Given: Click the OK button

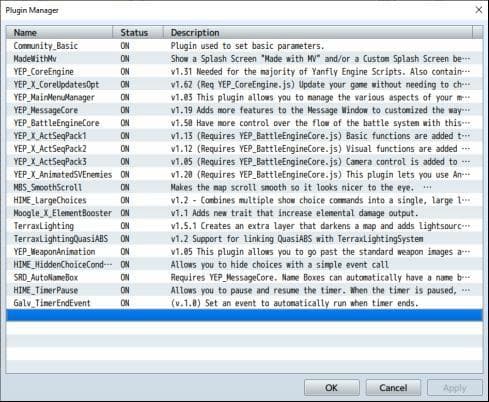Looking at the screenshot, I should click(332, 388).
